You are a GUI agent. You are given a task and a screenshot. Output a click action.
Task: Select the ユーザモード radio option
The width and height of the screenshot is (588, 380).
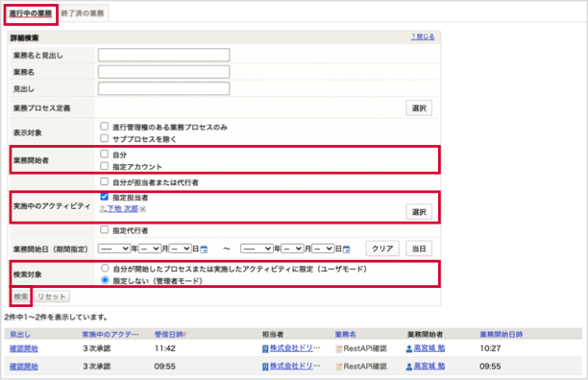105,269
